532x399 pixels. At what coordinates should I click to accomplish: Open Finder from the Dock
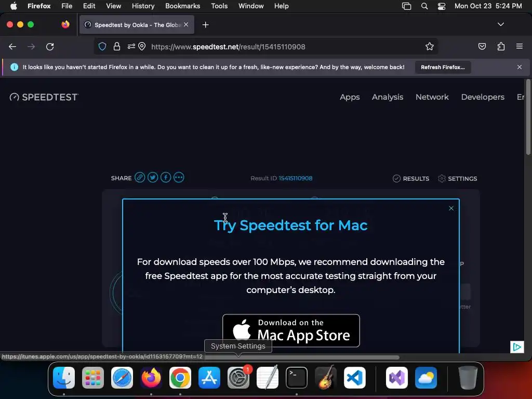tap(64, 378)
